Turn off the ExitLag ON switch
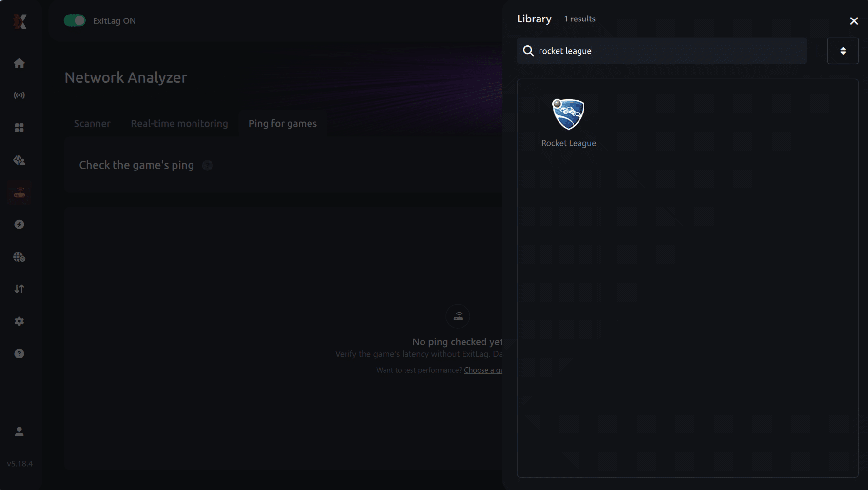This screenshot has width=868, height=490. (x=75, y=20)
